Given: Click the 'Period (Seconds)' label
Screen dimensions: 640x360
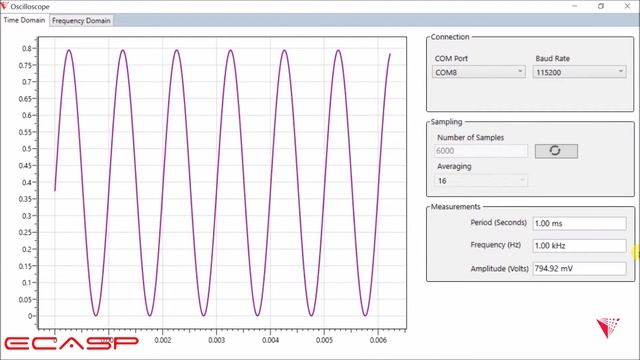Looking at the screenshot, I should click(498, 222).
